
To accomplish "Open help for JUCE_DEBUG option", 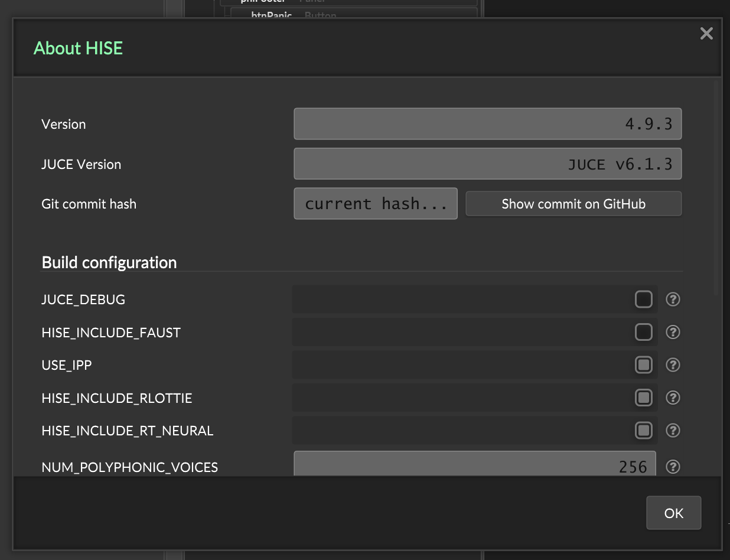I will [673, 299].
